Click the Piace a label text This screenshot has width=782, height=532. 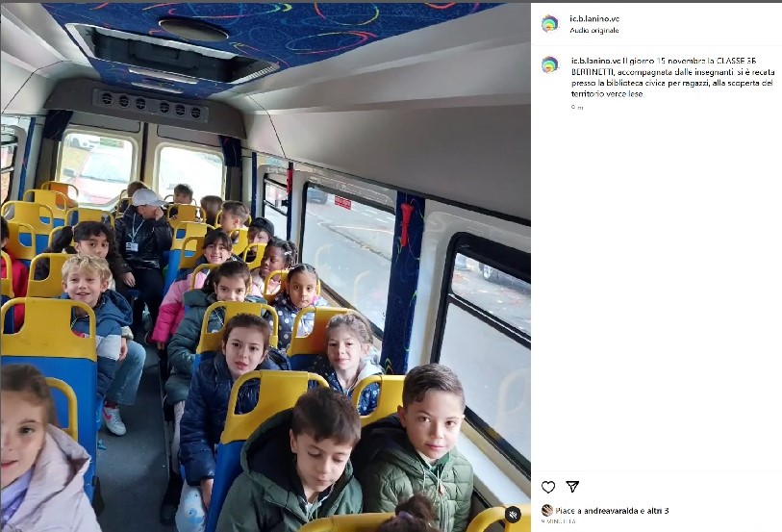(x=568, y=511)
